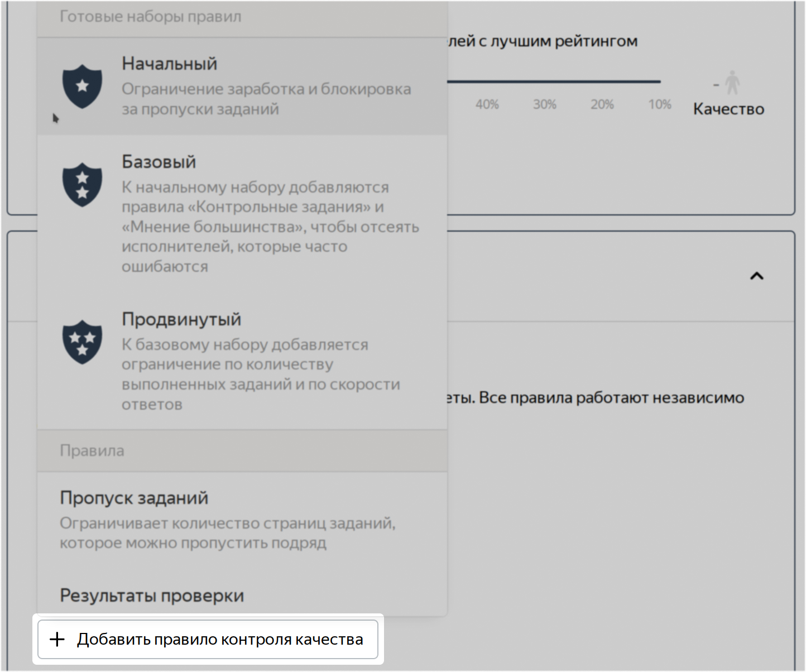Click the Качество label by the slider

point(728,109)
